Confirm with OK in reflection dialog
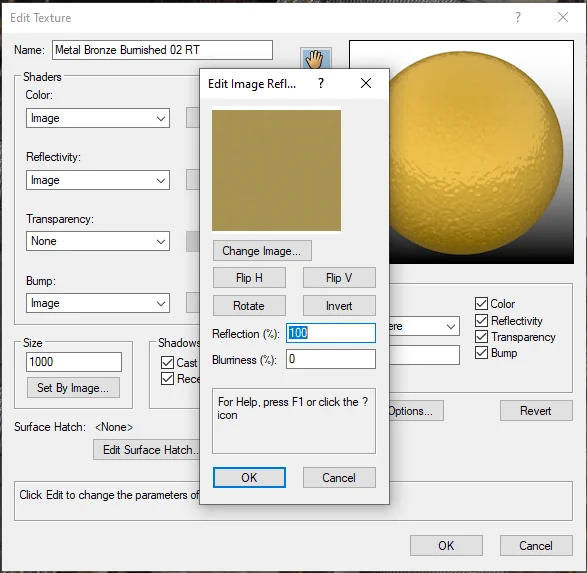The height and width of the screenshot is (573, 587). [249, 478]
